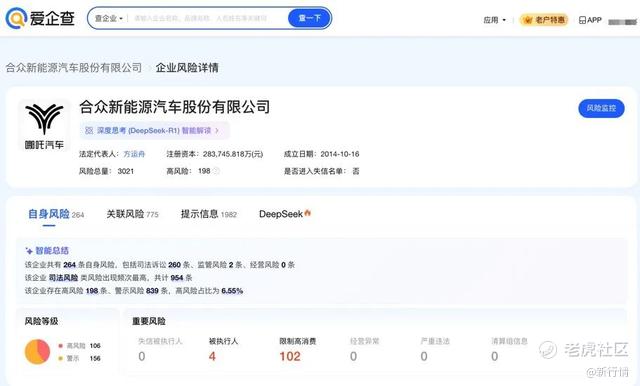640x386 pixels.
Task: Click 严重违法 count 0
Action: point(424,356)
